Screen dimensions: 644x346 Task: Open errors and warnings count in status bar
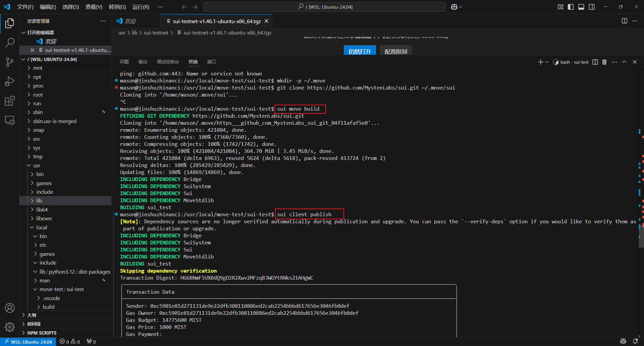70,342
